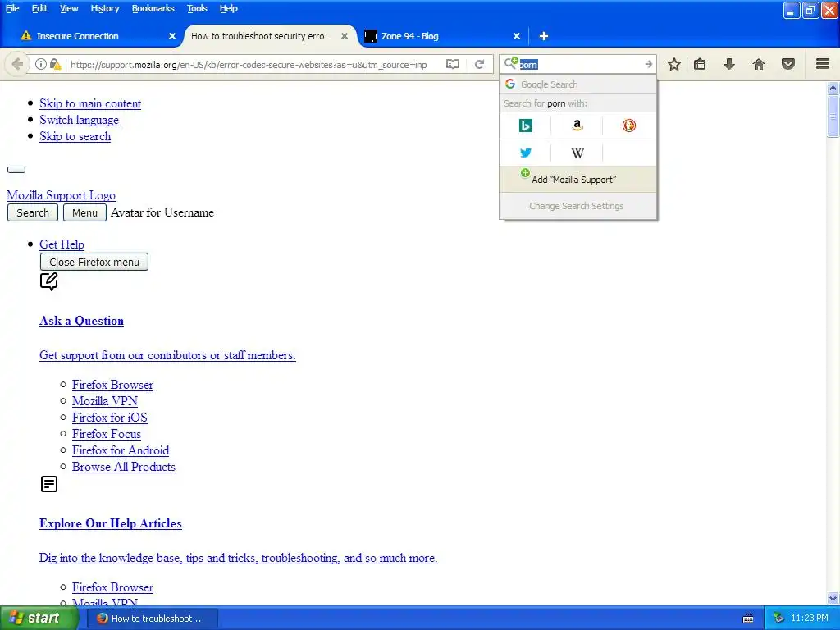This screenshot has width=840, height=630.
Task: Open the site information icon in address bar
Action: click(x=41, y=64)
